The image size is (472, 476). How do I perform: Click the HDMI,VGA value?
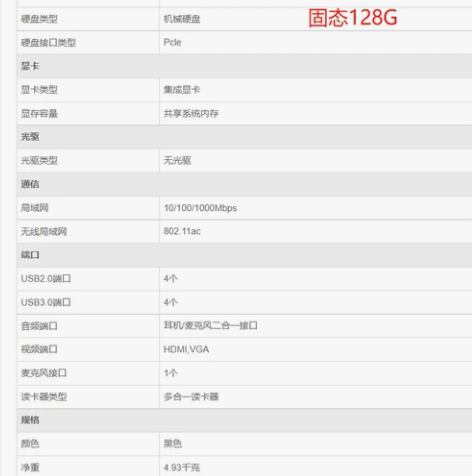point(186,349)
